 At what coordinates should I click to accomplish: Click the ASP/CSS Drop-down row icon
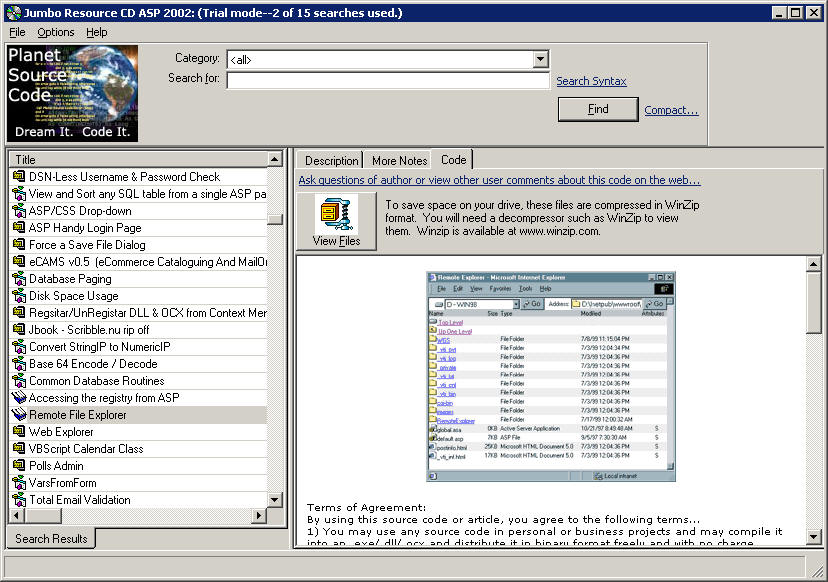click(x=19, y=210)
